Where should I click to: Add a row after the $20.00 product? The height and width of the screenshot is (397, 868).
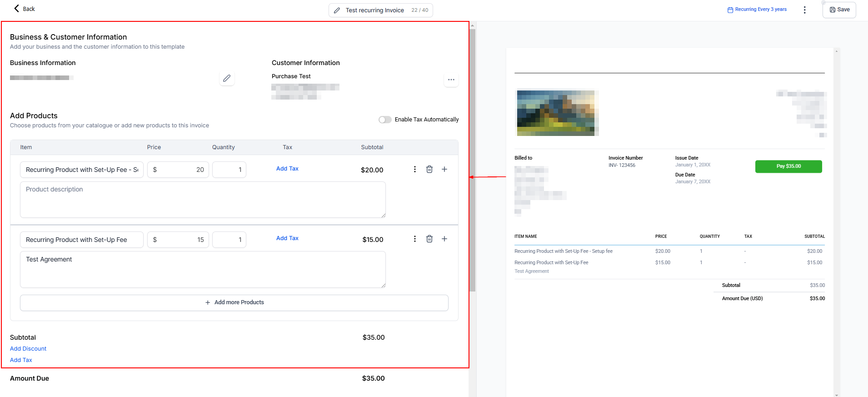tap(444, 169)
